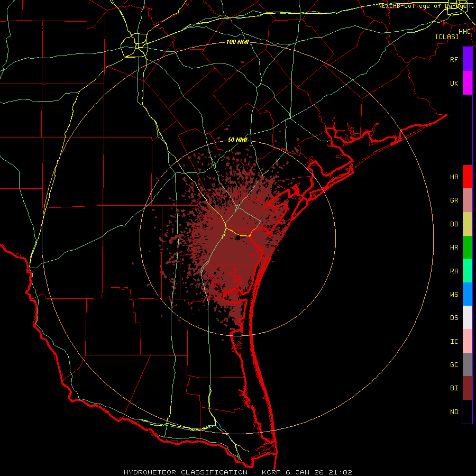476x476 pixels.
Task: Click the RF legend label
Action: point(454,59)
